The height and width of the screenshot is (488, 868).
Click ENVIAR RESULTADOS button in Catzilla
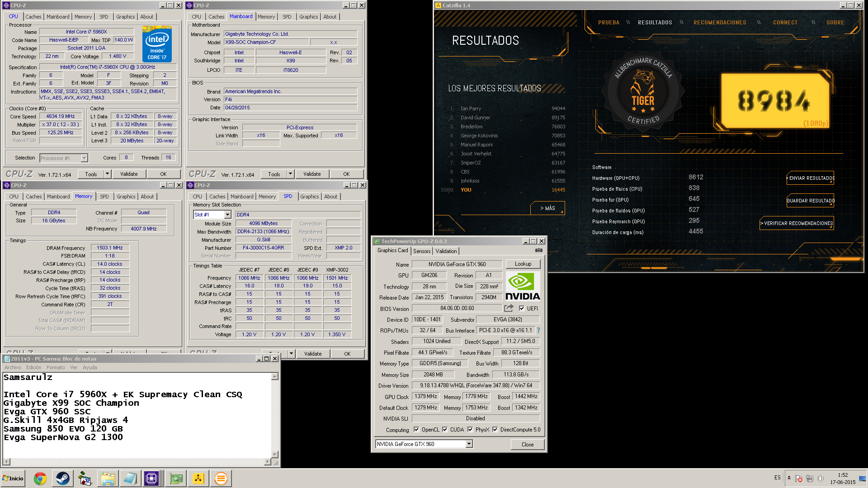click(x=811, y=178)
